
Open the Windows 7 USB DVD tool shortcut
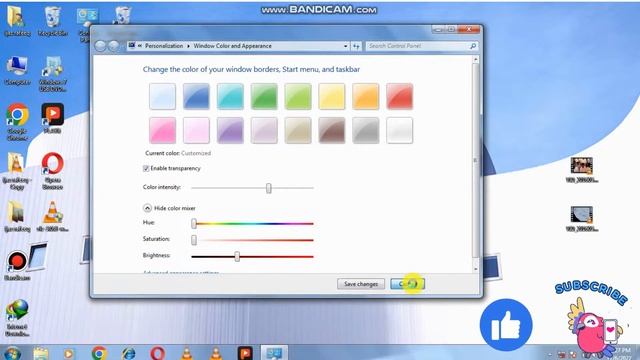pos(53,73)
